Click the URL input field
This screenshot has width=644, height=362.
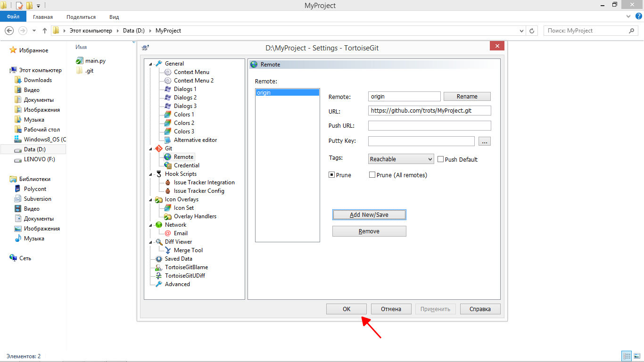click(429, 110)
